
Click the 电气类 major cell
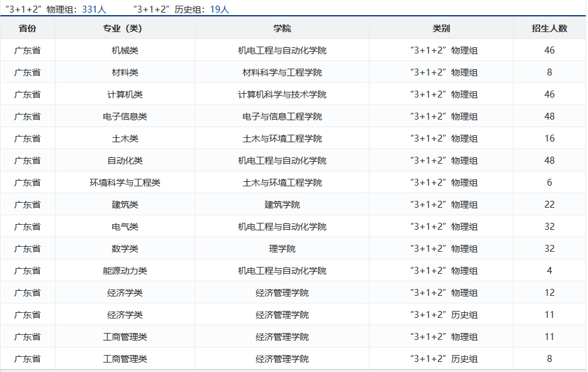[125, 227]
